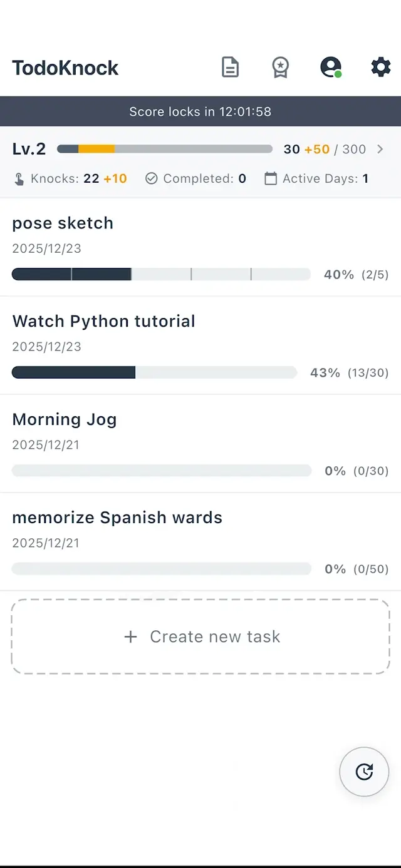Tap the Knocks finger icon

[x=19, y=179]
